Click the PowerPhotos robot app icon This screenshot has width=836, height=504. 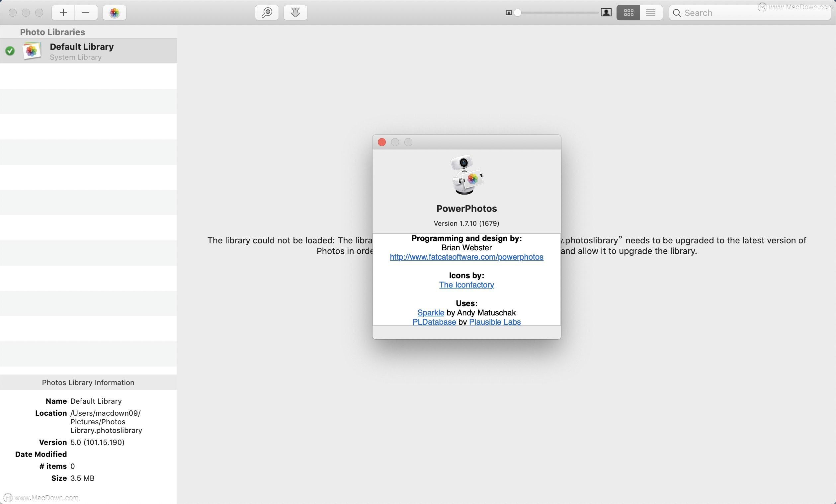pos(466,175)
